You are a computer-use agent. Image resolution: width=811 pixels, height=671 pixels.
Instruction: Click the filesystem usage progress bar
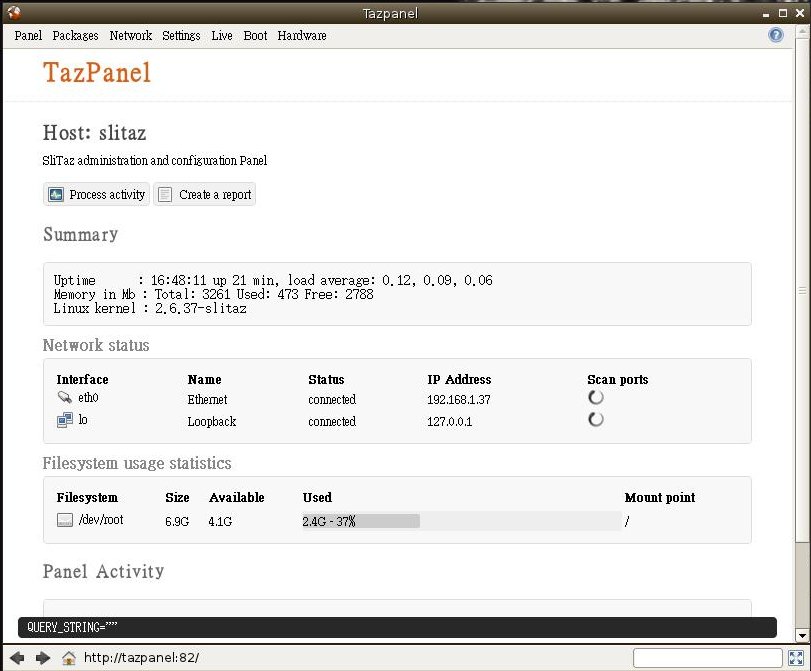click(x=461, y=521)
